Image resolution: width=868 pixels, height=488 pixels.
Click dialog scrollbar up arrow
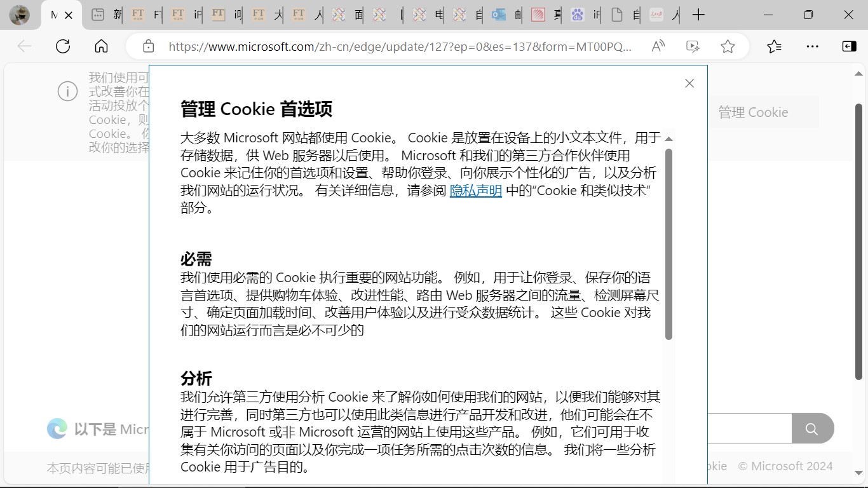pyautogui.click(x=668, y=139)
